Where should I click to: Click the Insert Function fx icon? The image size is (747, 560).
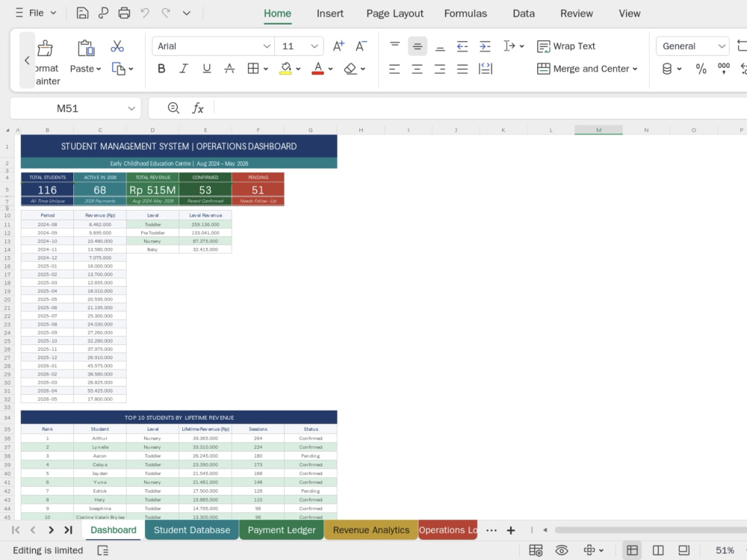(198, 108)
